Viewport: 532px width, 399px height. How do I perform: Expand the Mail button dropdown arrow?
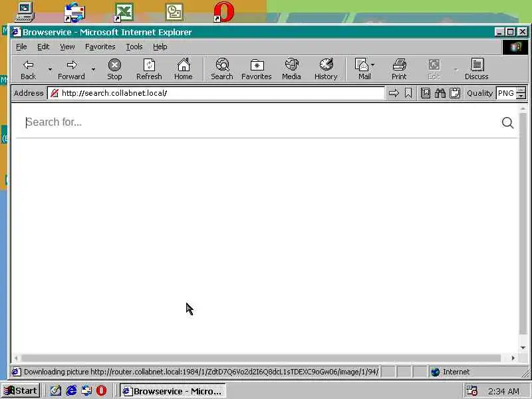373,65
